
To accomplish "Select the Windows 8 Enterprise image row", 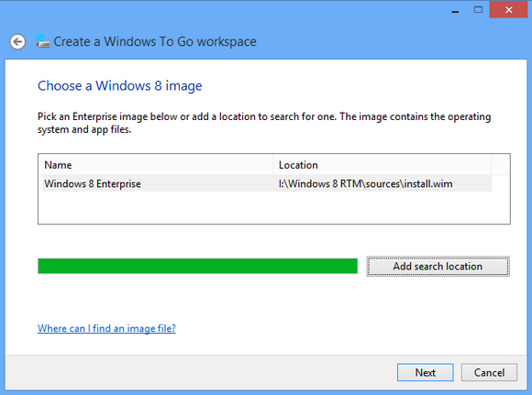I will pos(267,184).
